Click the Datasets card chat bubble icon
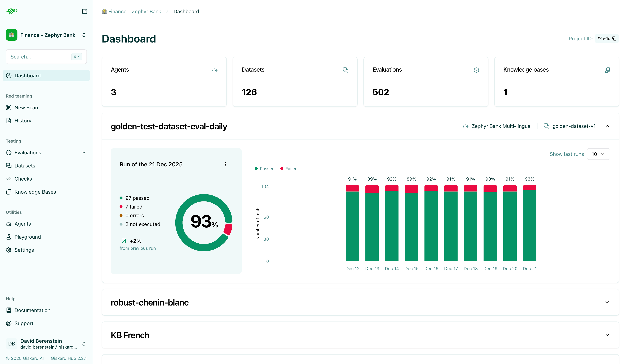628x364 pixels. point(346,70)
